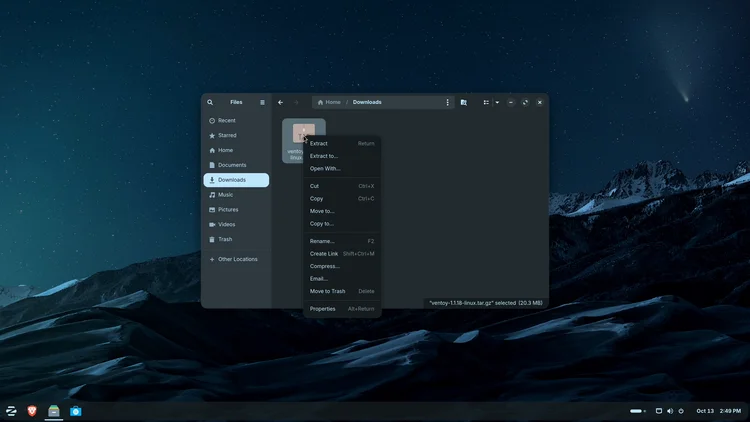Open the Files main hamburger menu

(262, 102)
